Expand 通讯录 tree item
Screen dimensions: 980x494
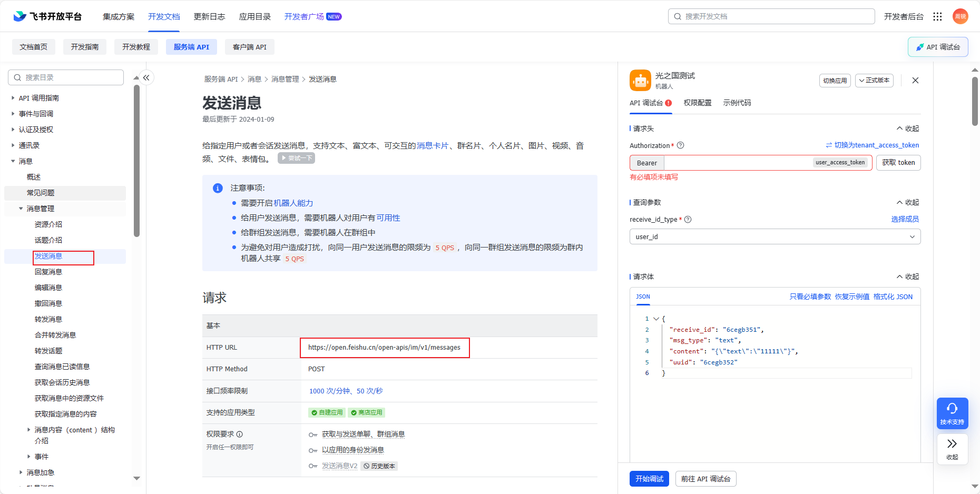[x=13, y=145]
